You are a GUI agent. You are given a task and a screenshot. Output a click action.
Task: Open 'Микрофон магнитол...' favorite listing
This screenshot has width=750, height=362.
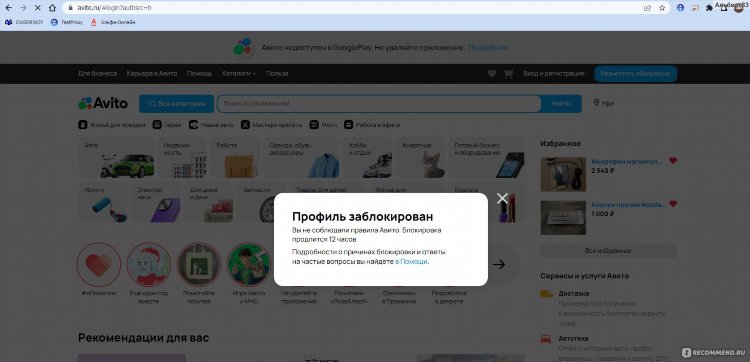click(627, 162)
